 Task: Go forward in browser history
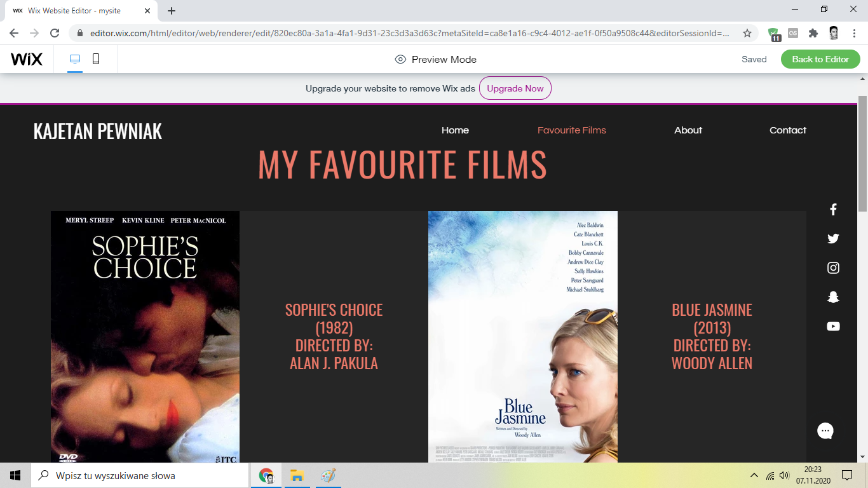tap(34, 33)
